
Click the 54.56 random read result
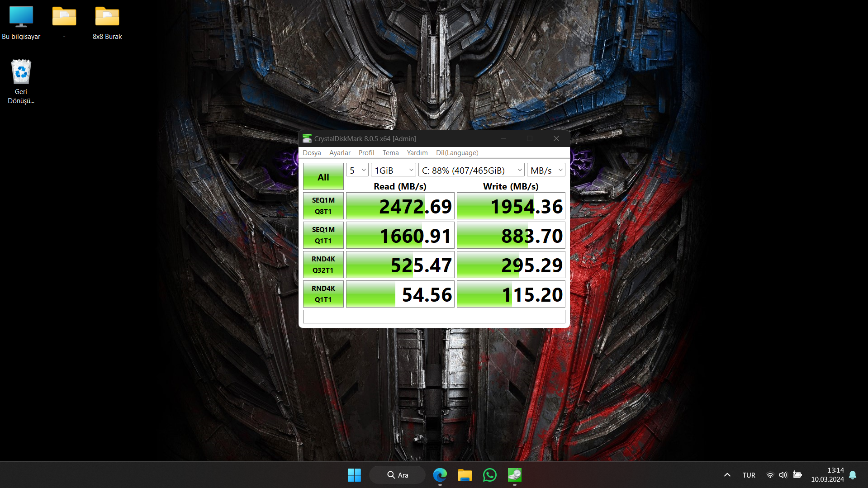coord(400,294)
